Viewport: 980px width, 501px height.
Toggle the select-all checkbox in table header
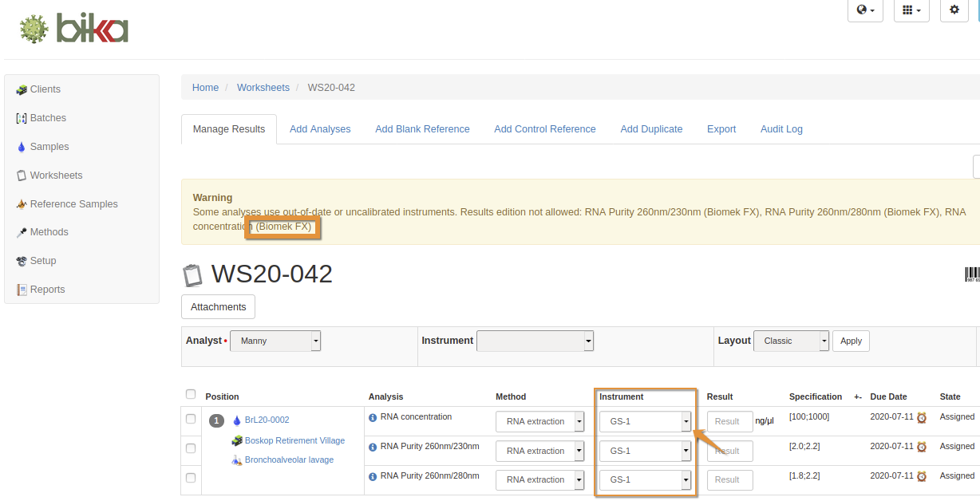click(x=190, y=394)
